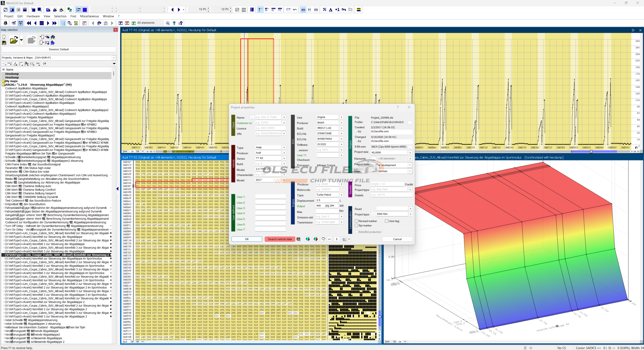Jump to first with double-left arrow icon
The width and height of the screenshot is (644, 350).
(x=29, y=23)
